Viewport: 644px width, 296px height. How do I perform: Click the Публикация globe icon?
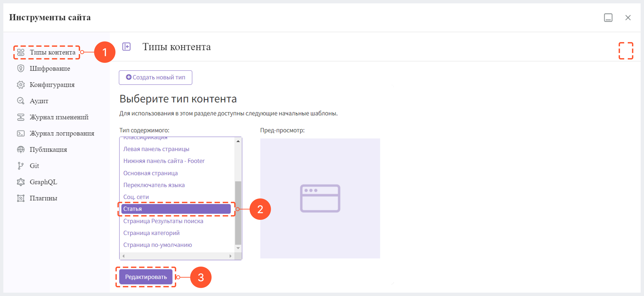[21, 149]
